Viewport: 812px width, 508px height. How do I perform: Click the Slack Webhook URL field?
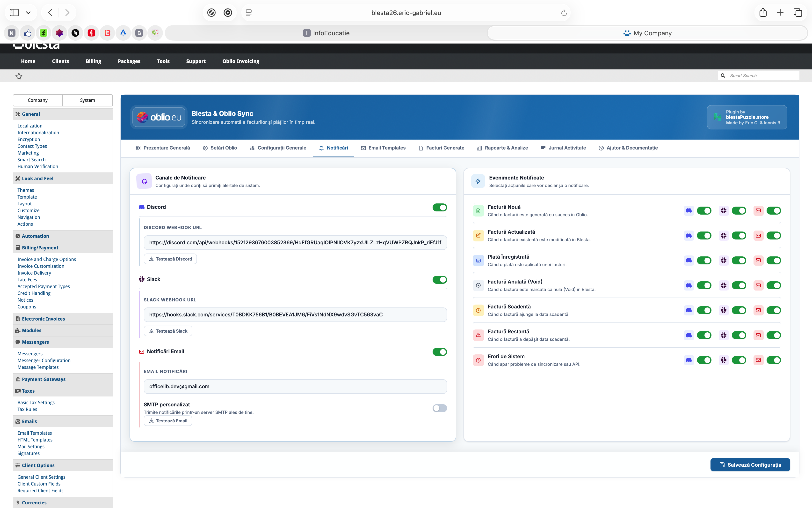295,314
